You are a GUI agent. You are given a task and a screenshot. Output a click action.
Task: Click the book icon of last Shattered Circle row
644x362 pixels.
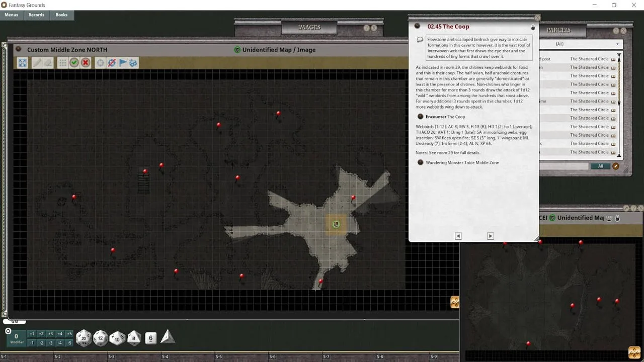click(x=613, y=152)
